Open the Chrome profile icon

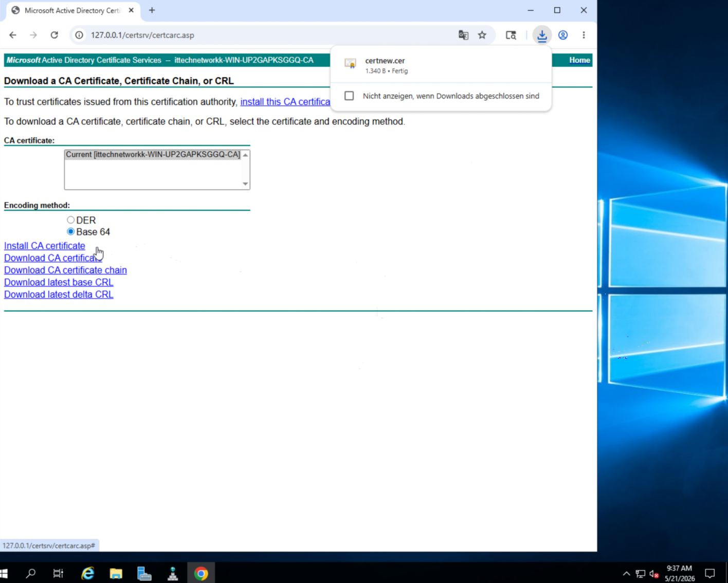tap(563, 35)
